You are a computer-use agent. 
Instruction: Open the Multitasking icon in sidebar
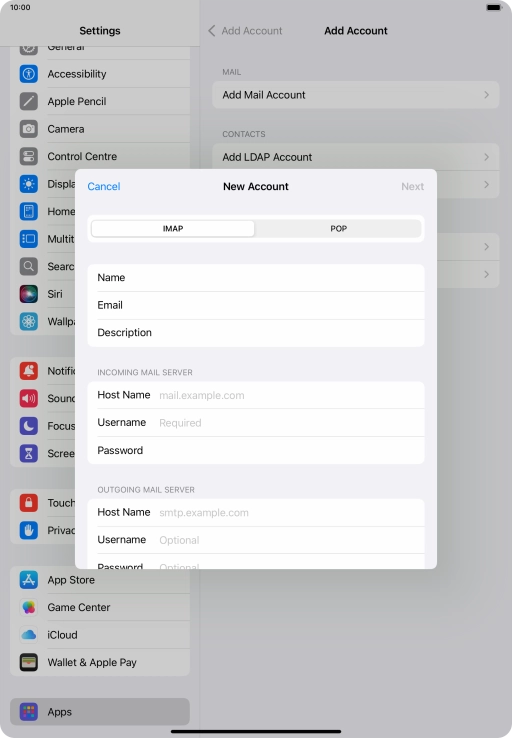point(29,239)
